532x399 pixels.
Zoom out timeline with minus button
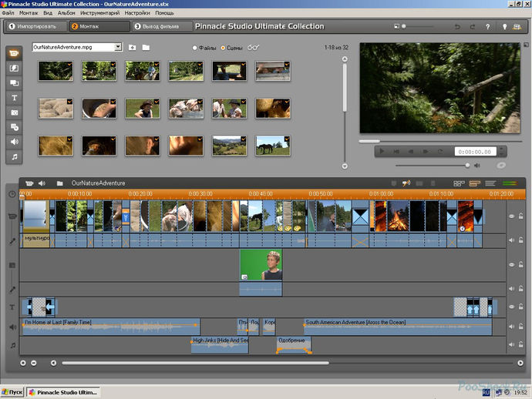pos(34,363)
